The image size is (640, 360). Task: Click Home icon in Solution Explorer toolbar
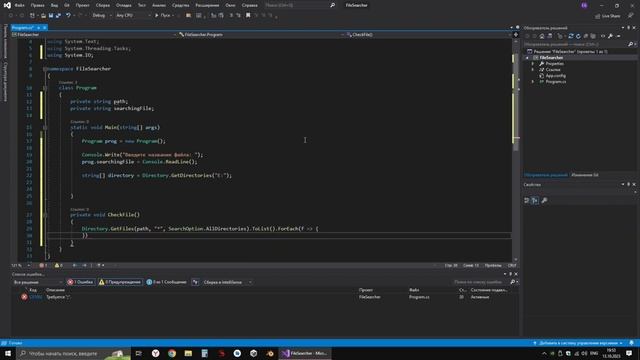pos(542,36)
